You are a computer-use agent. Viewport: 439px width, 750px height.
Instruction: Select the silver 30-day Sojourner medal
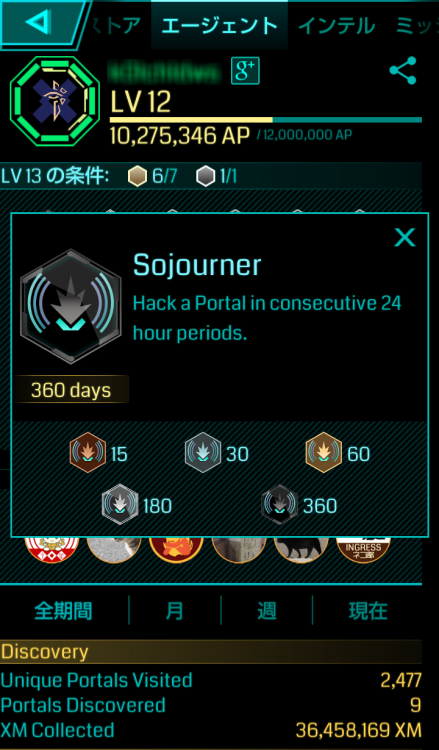[203, 452]
